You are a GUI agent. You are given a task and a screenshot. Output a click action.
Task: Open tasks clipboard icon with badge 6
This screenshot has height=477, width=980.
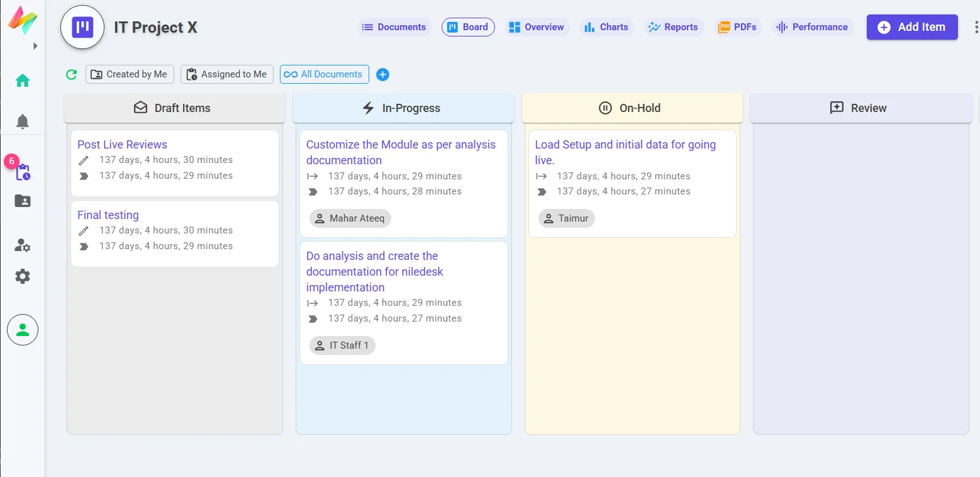click(x=23, y=172)
